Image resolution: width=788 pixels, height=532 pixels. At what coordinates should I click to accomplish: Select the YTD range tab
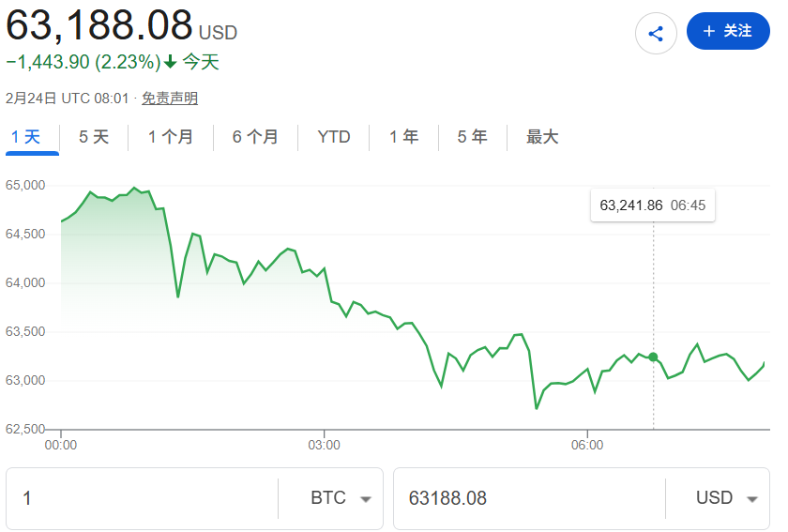tap(334, 137)
